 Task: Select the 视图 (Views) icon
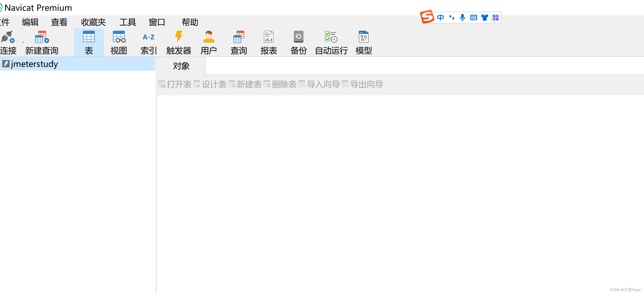click(119, 42)
